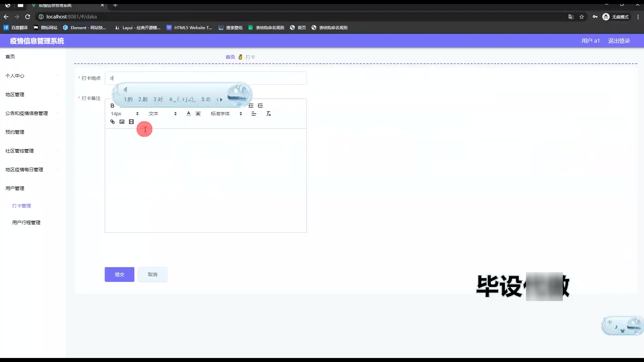This screenshot has height=362, width=644.
Task: Click the decrease indent icon
Action: pyautogui.click(x=251, y=106)
